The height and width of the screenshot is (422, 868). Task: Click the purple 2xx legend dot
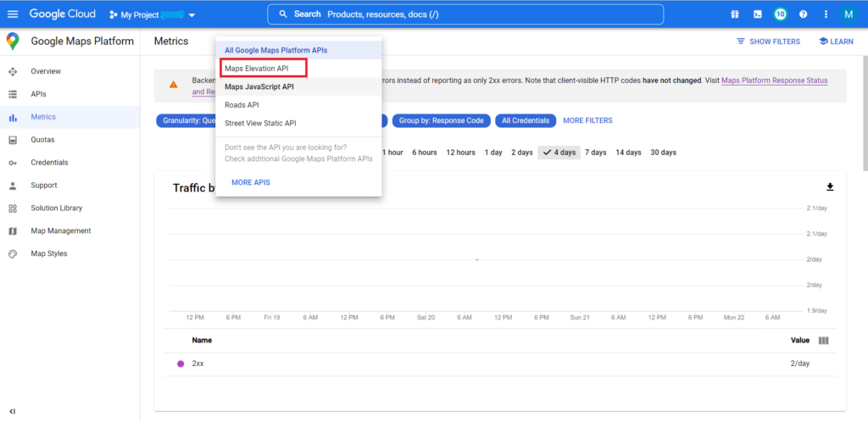click(x=181, y=364)
